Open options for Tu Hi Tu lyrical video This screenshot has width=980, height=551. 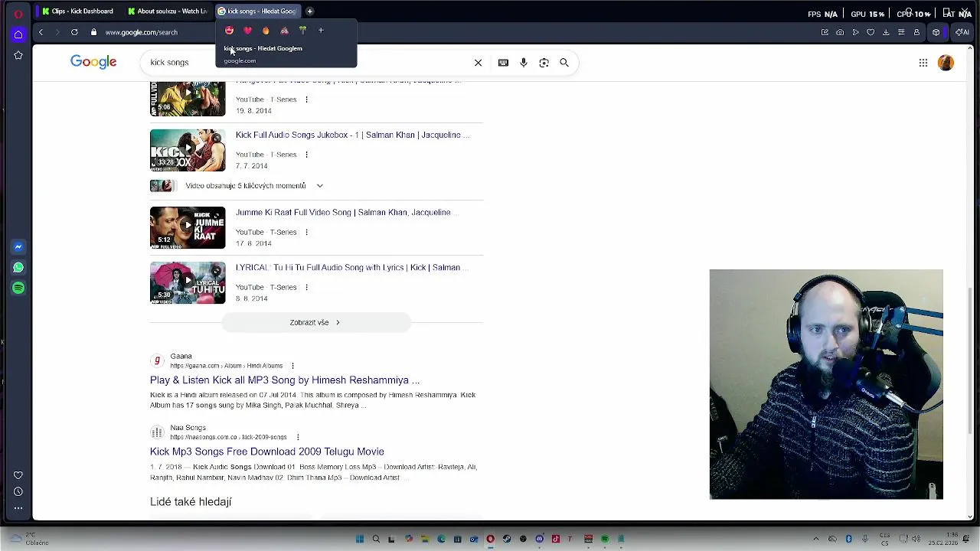coord(306,287)
